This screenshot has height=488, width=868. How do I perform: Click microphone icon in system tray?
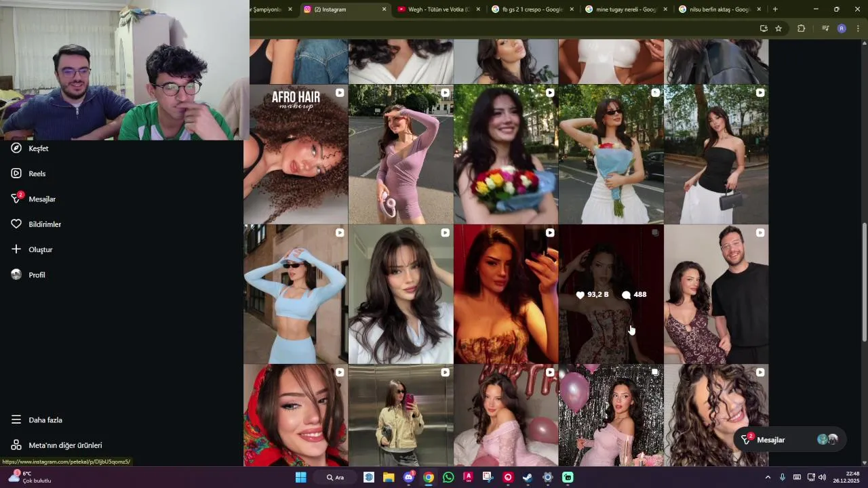point(782,477)
